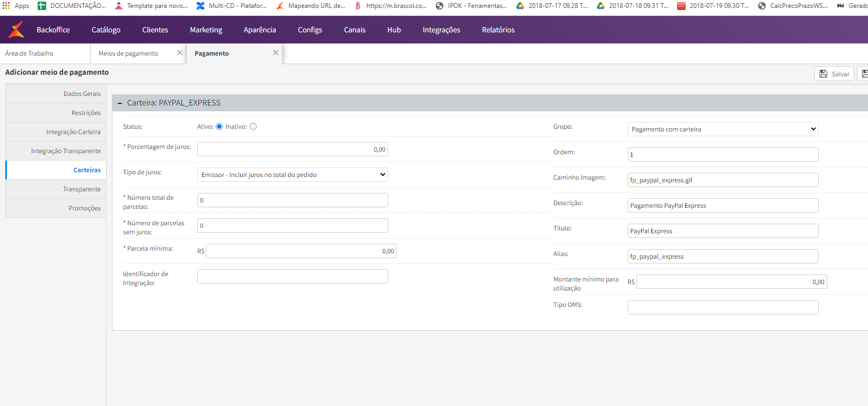This screenshot has height=406, width=868.
Task: Close the Pagamento tab
Action: click(276, 52)
